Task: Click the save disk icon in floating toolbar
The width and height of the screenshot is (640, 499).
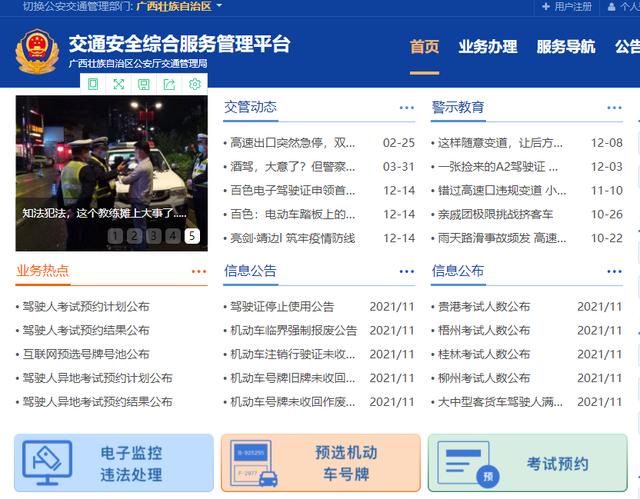Action: click(144, 84)
